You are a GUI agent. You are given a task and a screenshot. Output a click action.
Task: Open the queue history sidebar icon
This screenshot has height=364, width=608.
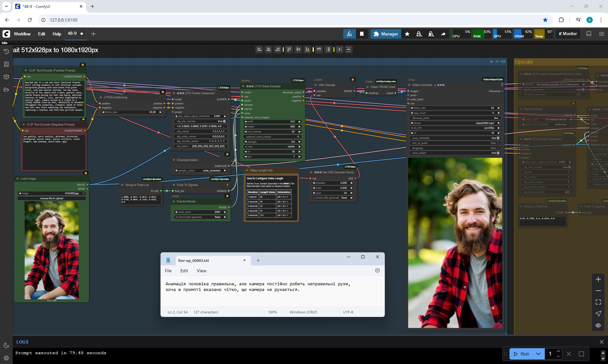(6, 52)
